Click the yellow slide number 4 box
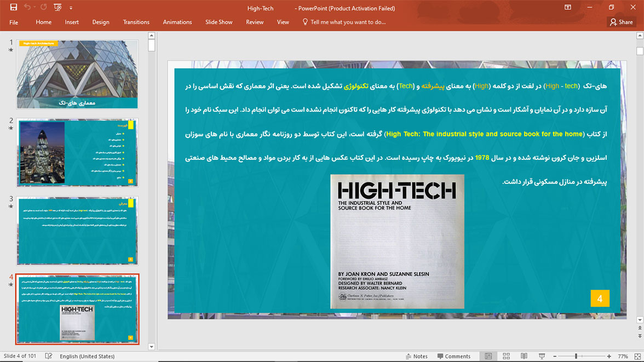This screenshot has height=362, width=644. tap(600, 298)
